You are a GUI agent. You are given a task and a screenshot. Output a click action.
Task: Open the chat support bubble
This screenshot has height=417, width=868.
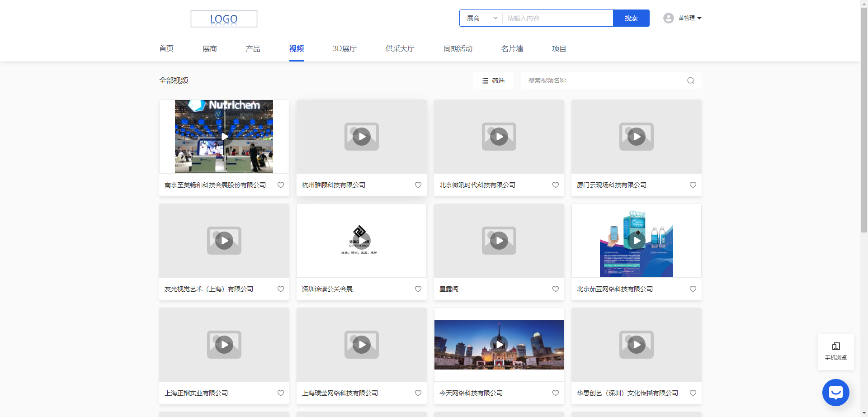836,393
